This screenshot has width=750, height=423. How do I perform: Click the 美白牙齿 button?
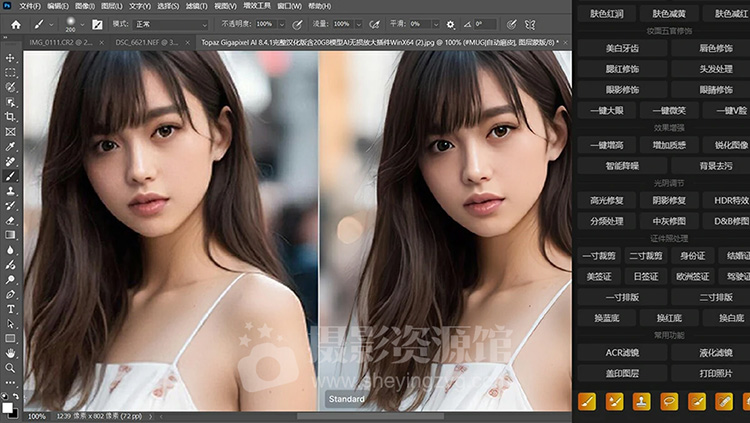(621, 48)
